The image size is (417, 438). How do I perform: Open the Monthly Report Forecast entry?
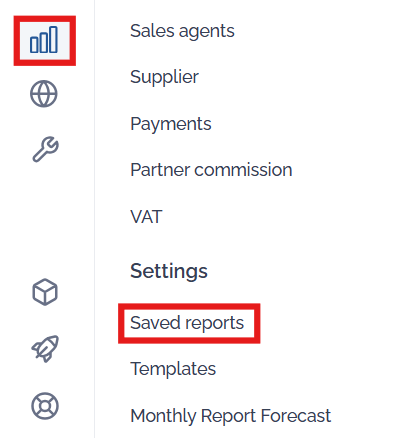coord(231,416)
